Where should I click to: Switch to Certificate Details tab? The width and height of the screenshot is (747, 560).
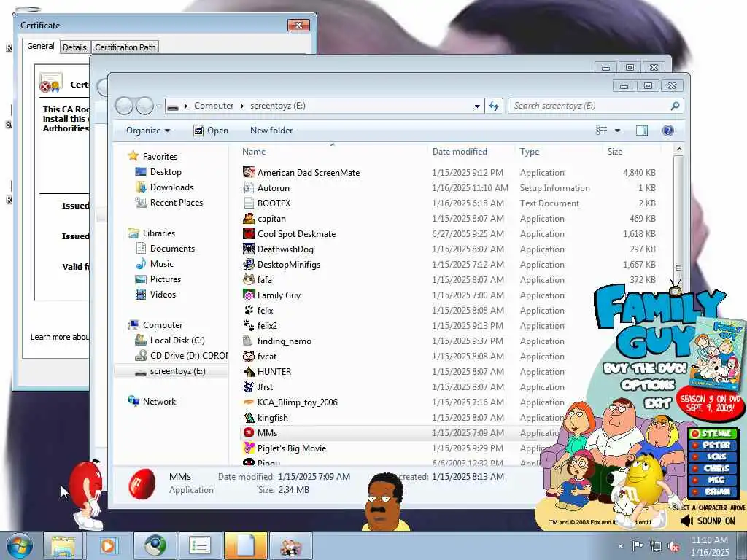point(74,47)
